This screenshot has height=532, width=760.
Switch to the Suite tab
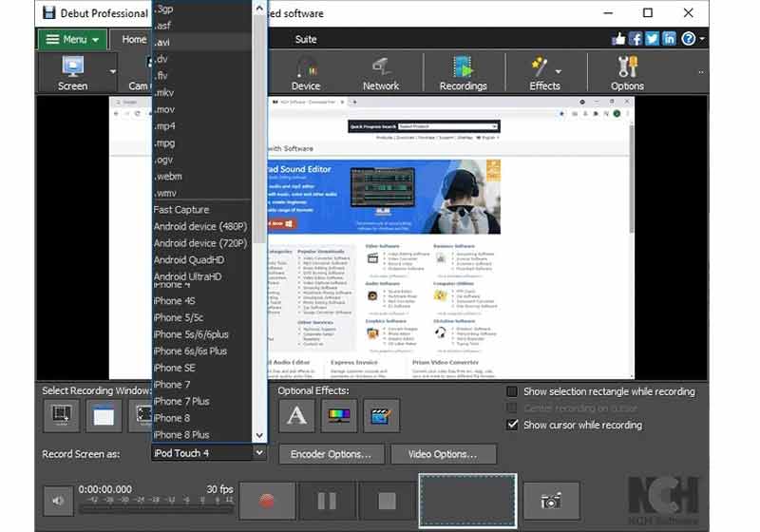coord(306,40)
